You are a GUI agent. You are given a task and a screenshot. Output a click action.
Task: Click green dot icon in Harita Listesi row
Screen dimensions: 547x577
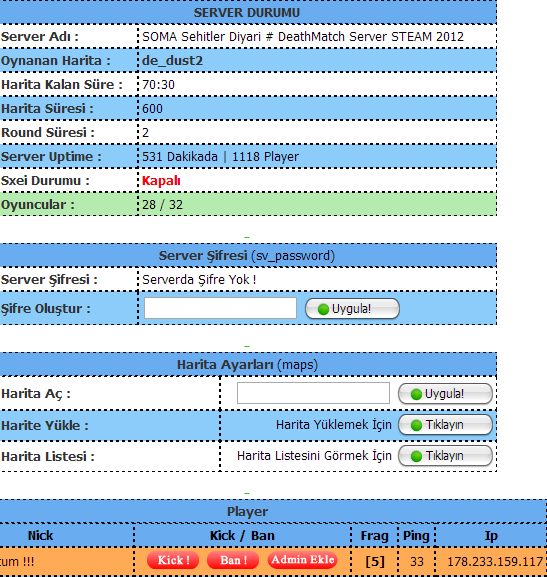tap(416, 457)
